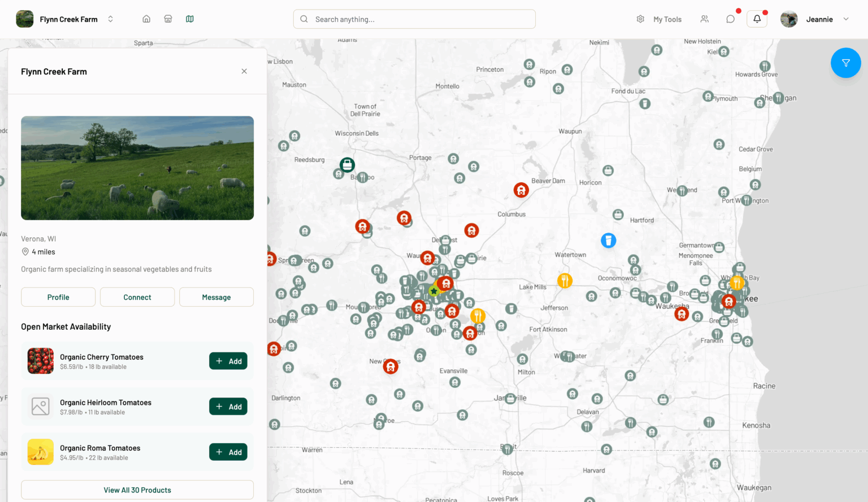The image size is (868, 502).
Task: Select the dark green marker near Reedsburg
Action: 347,165
